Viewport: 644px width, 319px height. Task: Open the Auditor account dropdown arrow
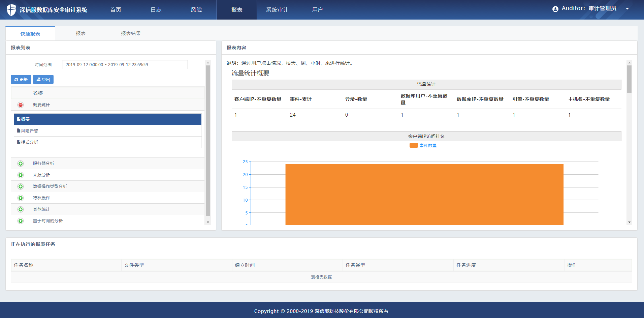(627, 9)
